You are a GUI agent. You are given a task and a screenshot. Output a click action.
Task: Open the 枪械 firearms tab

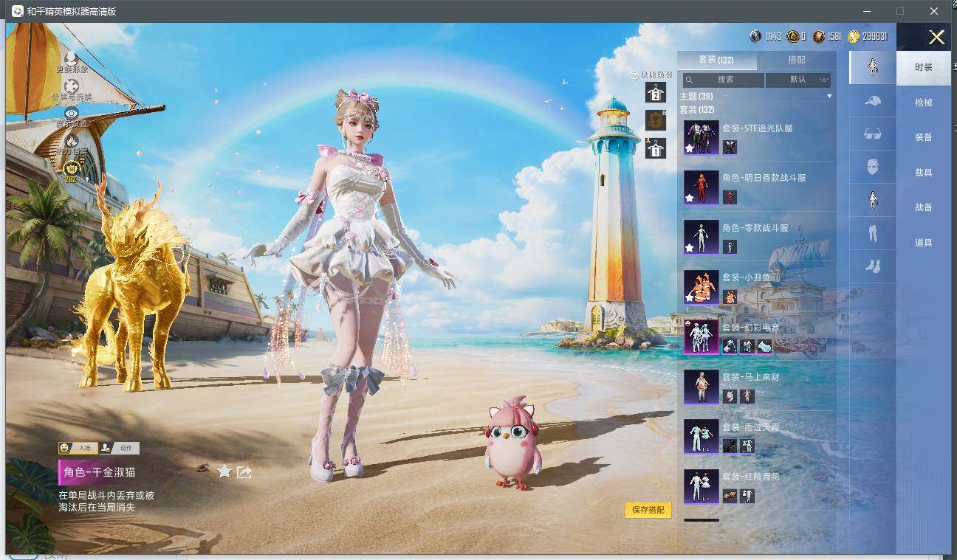tap(924, 103)
